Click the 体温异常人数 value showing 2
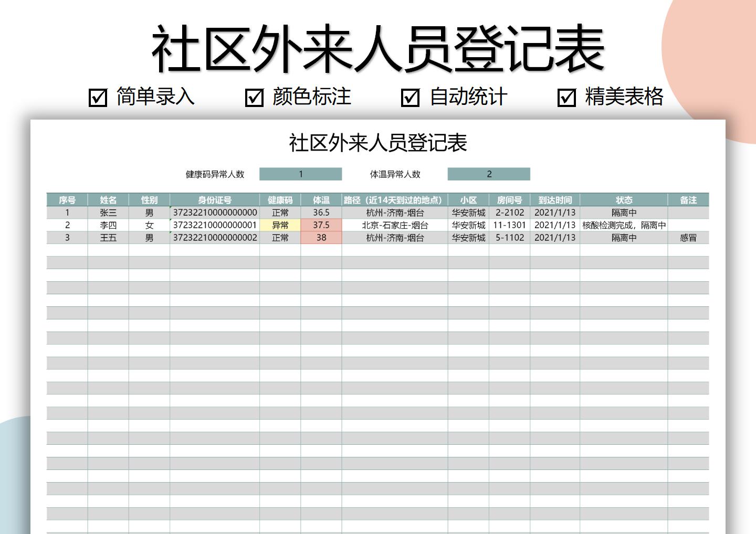Image resolution: width=756 pixels, height=534 pixels. 488,174
